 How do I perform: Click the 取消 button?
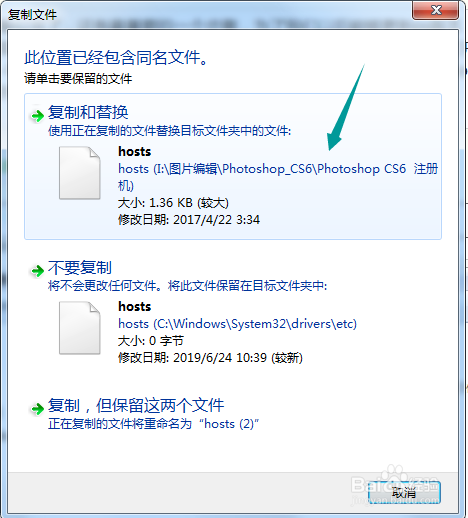coord(404,492)
